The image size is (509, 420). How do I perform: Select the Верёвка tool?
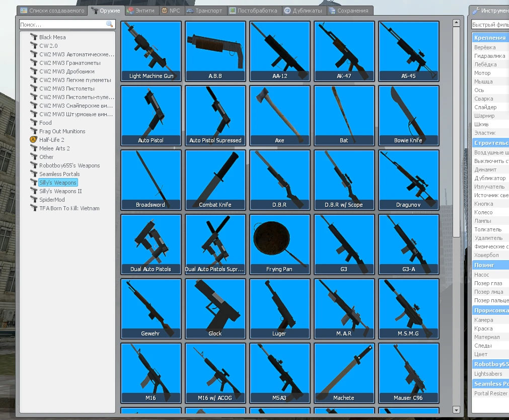tap(485, 47)
